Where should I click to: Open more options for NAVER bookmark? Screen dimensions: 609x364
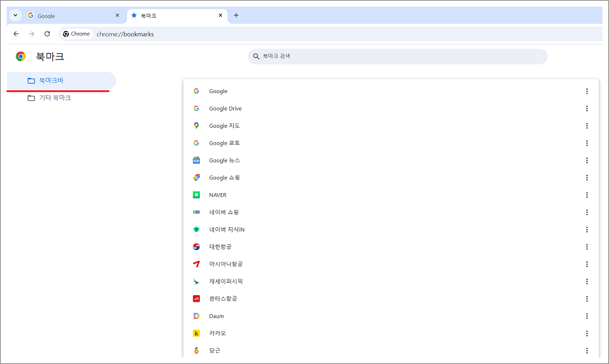pos(587,195)
